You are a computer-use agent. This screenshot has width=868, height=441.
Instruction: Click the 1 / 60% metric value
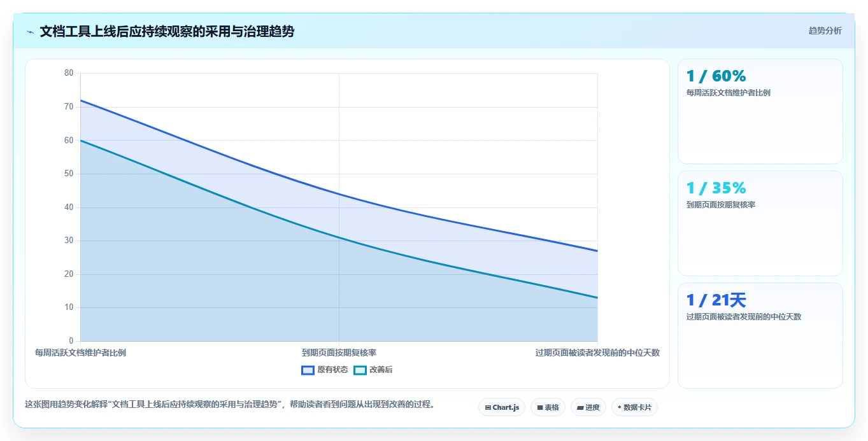[x=716, y=76]
